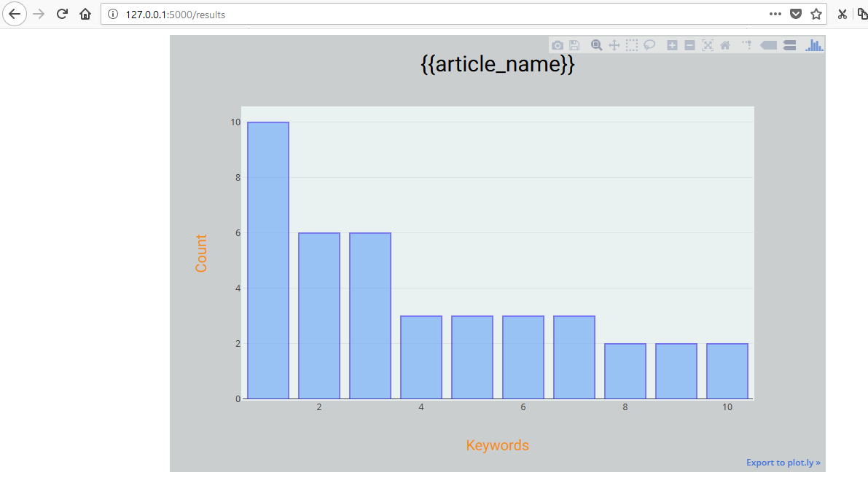This screenshot has height=483, width=868.
Task: Choose the Box Select tool
Action: 632,45
